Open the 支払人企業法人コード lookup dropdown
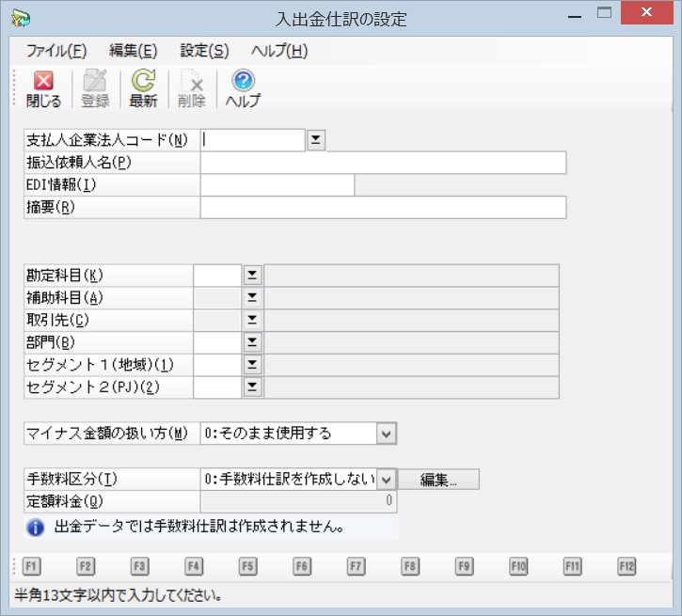682x616 pixels. coord(316,140)
